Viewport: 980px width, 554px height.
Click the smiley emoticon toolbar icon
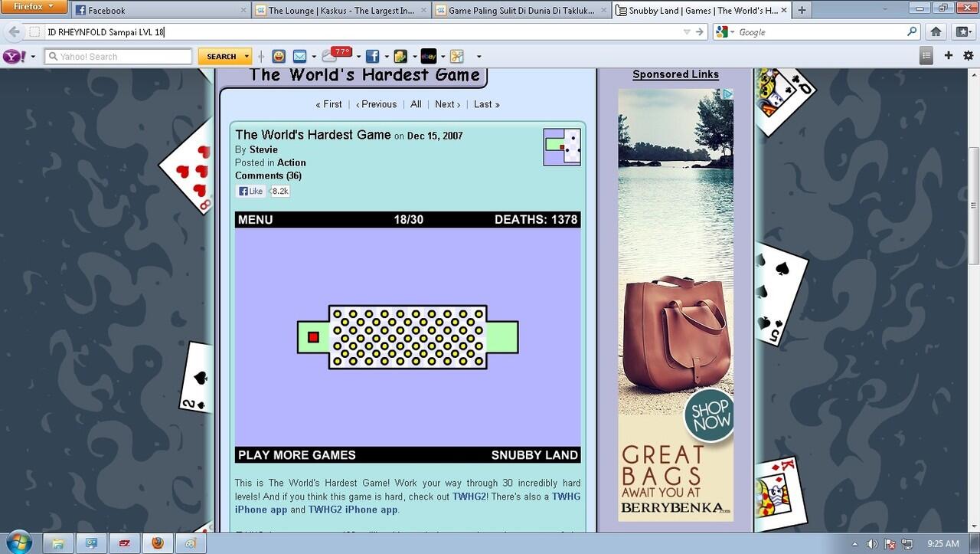pos(279,57)
